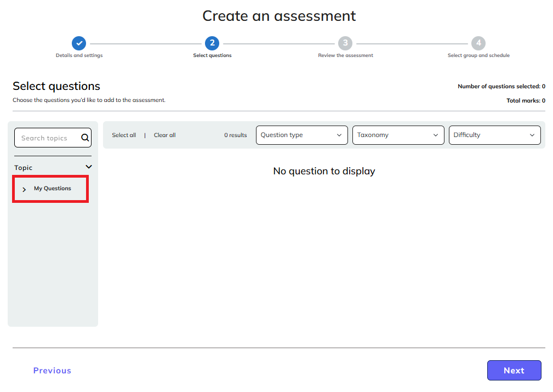The image size is (553, 392).
Task: Click the 'Choose the questions you'd like' description
Action: 89,100
